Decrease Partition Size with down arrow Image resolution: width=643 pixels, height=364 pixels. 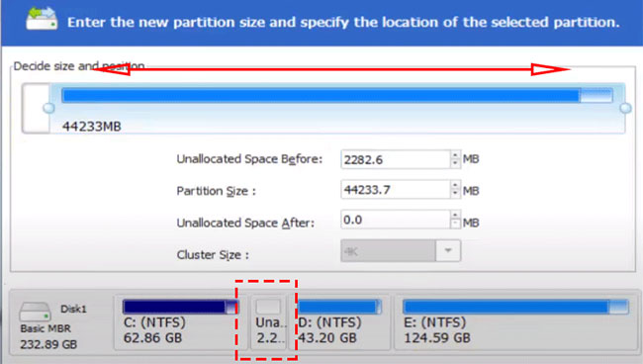[455, 194]
